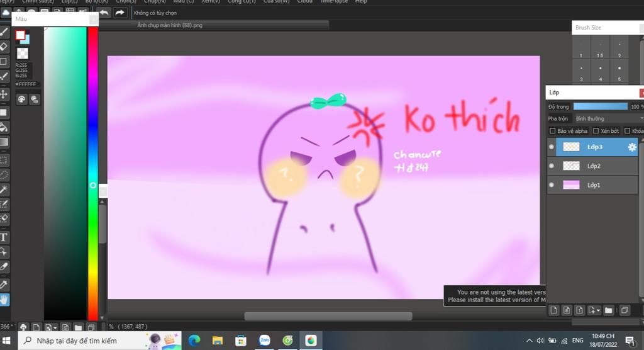The image size is (644, 350).
Task: Click the duplicate layer button in Lớp panel
Action: pos(625,310)
